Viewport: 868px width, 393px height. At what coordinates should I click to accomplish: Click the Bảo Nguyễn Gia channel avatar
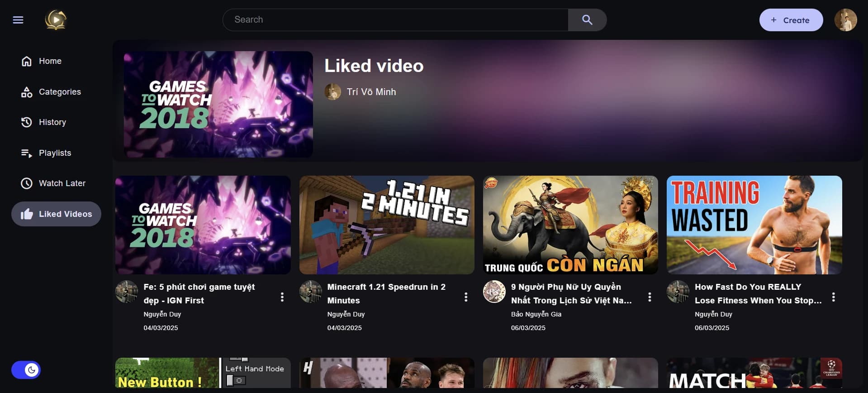[x=494, y=292]
